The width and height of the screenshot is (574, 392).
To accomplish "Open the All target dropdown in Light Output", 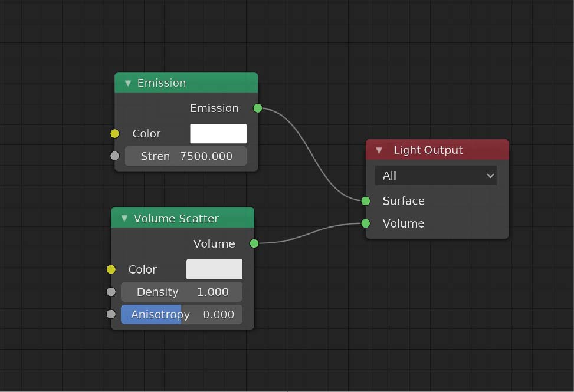I will click(435, 176).
